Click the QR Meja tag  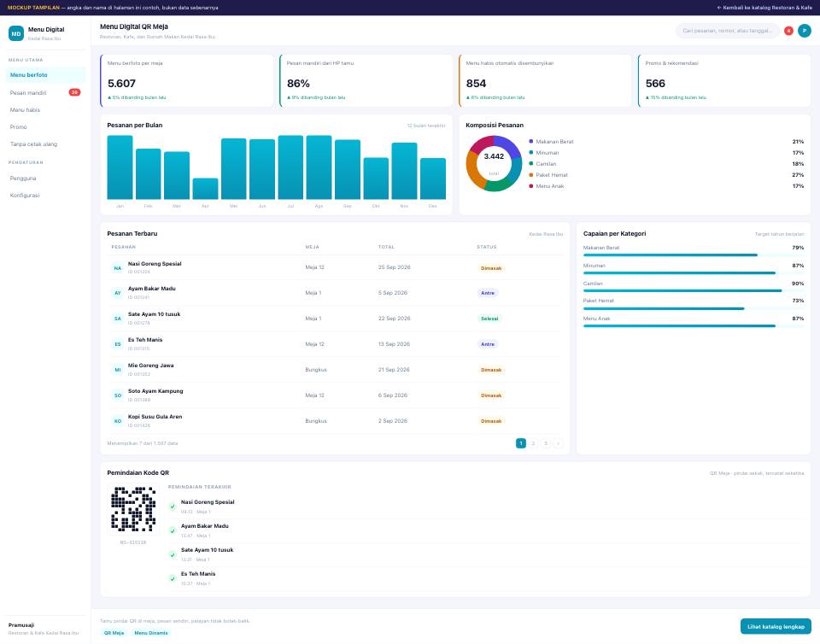[x=114, y=633]
